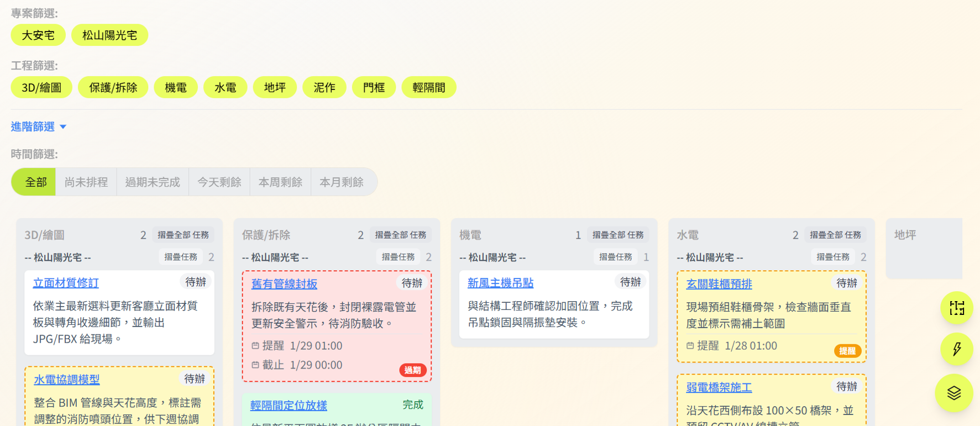
Task: Toggle the 大安宅 project filter
Action: [x=38, y=35]
